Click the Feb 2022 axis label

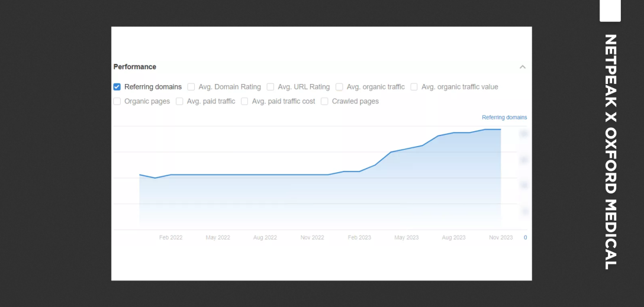pyautogui.click(x=170, y=238)
